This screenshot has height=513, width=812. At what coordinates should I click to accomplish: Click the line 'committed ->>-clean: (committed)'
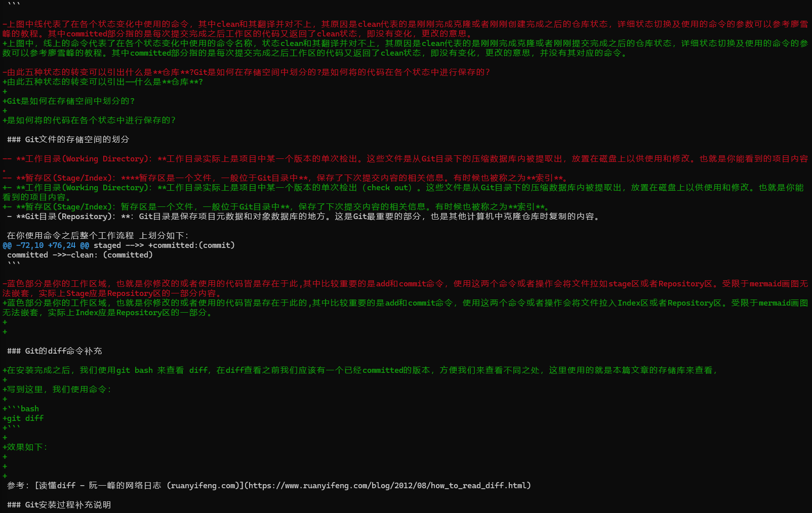pos(80,254)
